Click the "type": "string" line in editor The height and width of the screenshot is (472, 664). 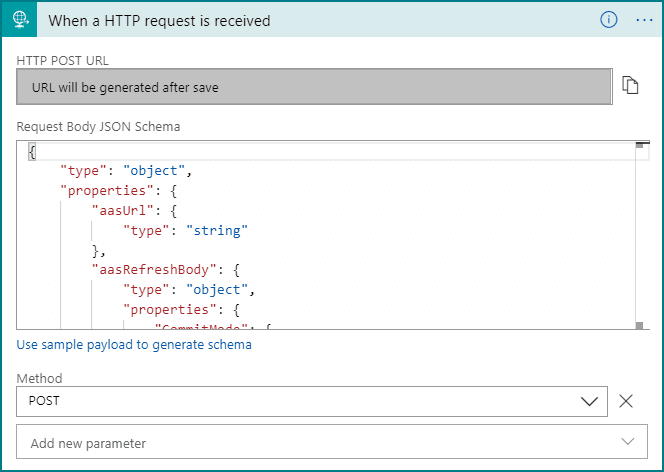pos(185,230)
